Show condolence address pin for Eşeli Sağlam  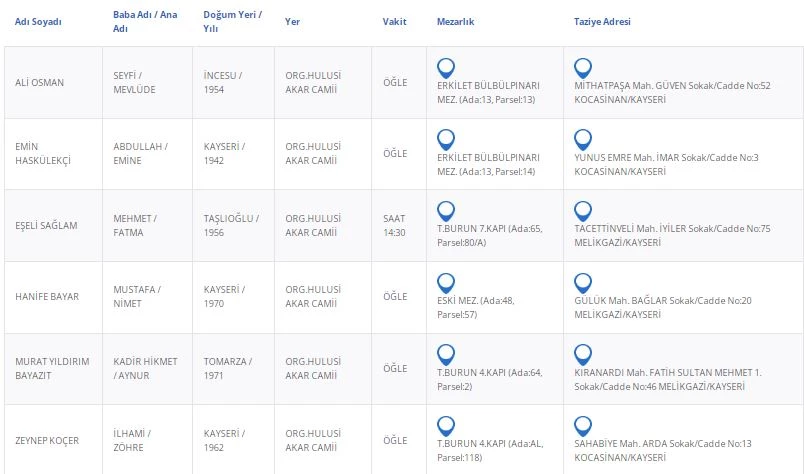pyautogui.click(x=583, y=212)
